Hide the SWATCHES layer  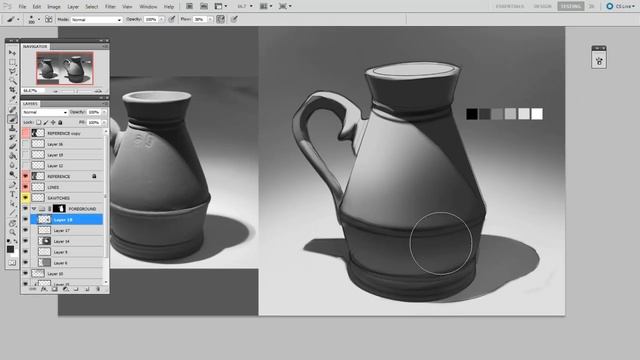click(x=25, y=198)
